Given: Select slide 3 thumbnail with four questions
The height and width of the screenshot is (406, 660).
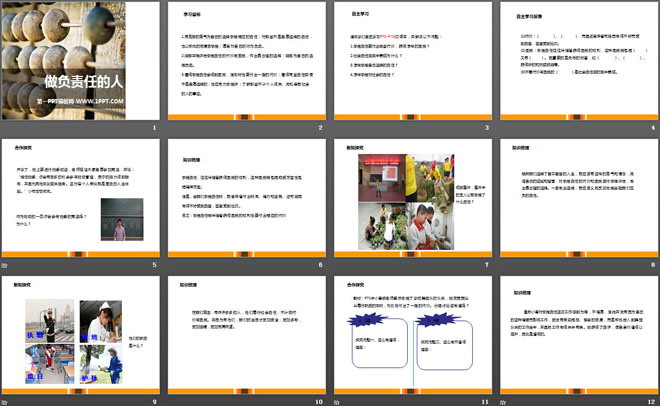Looking at the screenshot, I should pyautogui.click(x=413, y=61).
